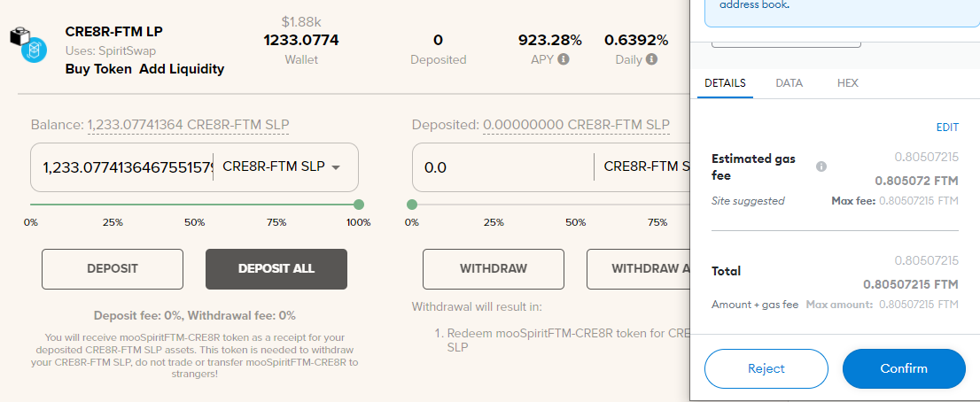Click the Reject button
Image resolution: width=980 pixels, height=402 pixels.
tap(766, 369)
